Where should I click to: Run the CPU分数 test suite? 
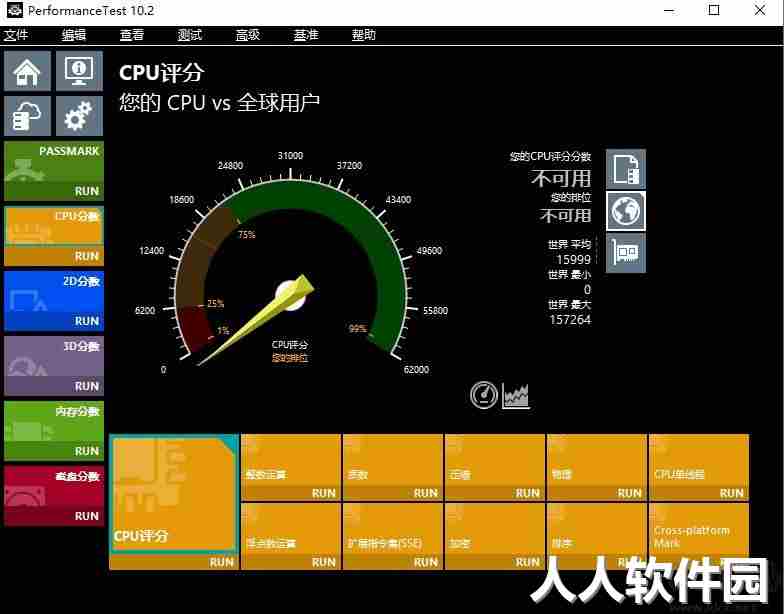coord(87,256)
